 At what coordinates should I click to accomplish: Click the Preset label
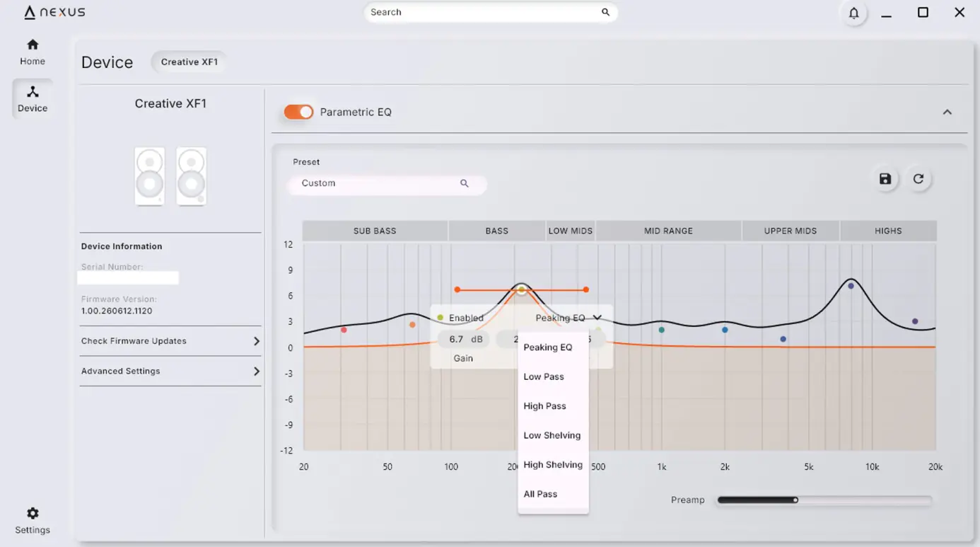pos(306,162)
